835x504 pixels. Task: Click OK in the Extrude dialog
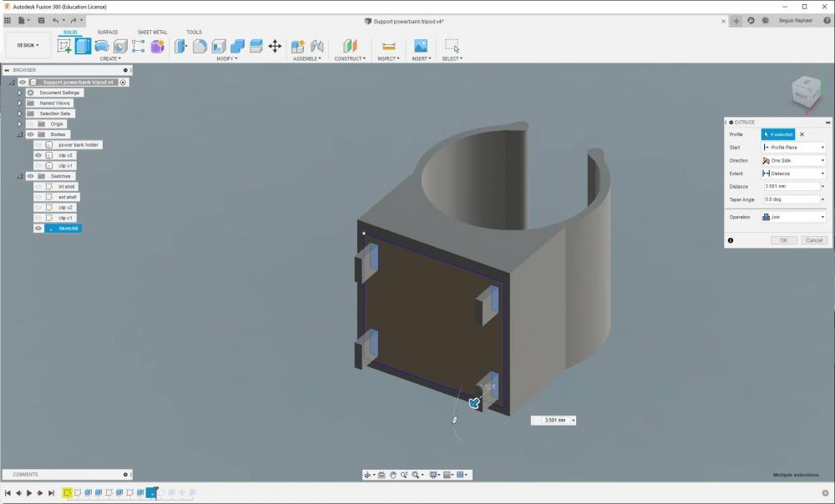[x=783, y=240]
